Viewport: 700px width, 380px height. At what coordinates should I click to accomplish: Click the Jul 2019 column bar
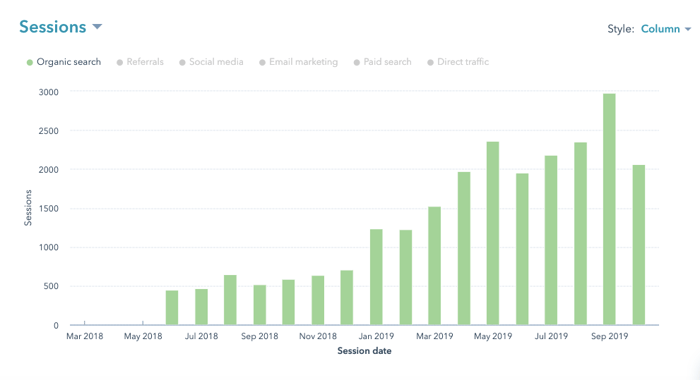click(x=551, y=240)
